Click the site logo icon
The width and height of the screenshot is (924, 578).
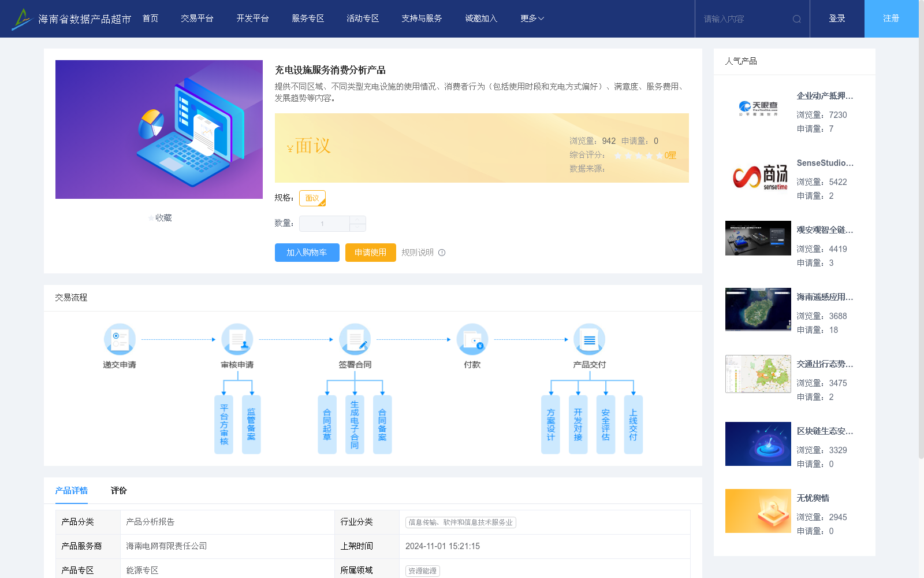pyautogui.click(x=22, y=18)
